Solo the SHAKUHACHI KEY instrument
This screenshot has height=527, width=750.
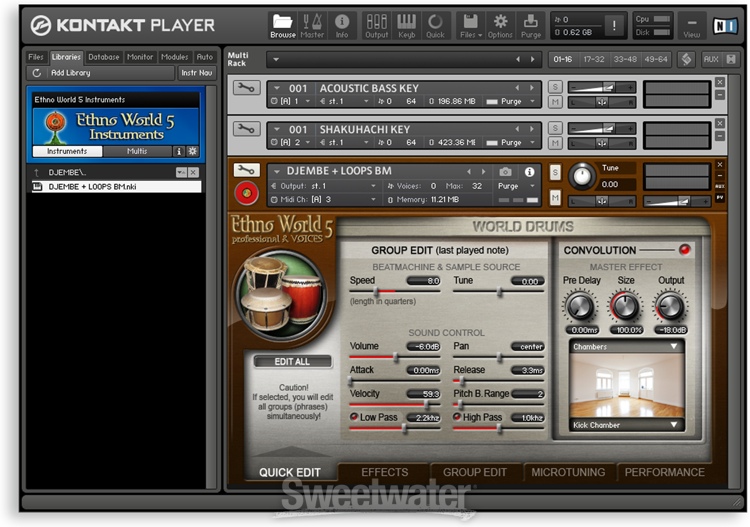(555, 128)
